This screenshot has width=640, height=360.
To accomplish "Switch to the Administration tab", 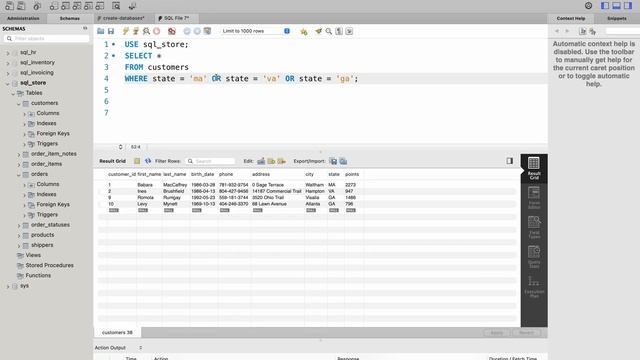I will click(x=23, y=18).
